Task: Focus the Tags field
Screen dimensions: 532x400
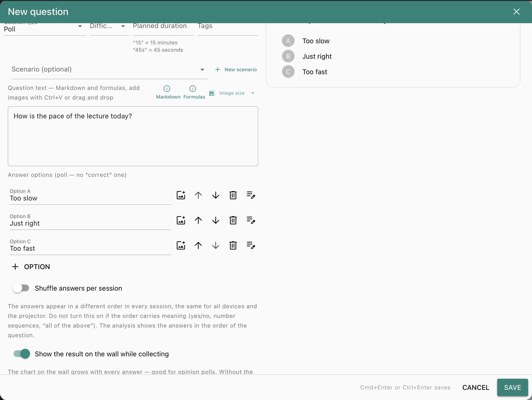Action: tap(228, 29)
